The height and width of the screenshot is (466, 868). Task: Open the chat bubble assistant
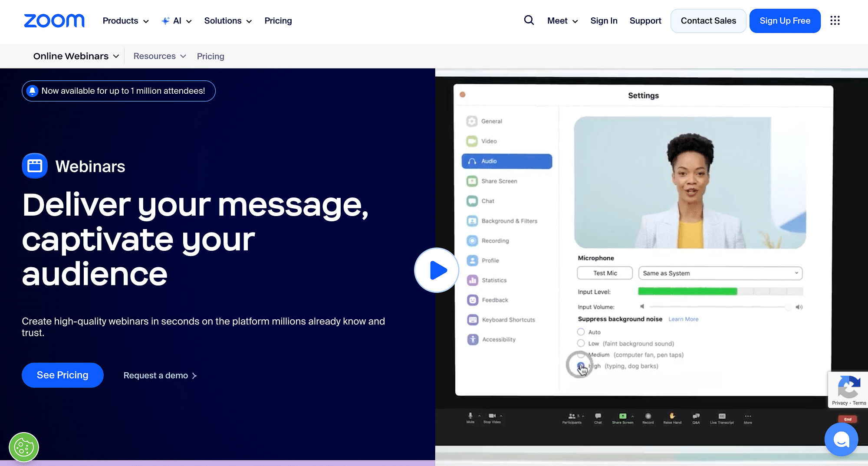click(841, 440)
